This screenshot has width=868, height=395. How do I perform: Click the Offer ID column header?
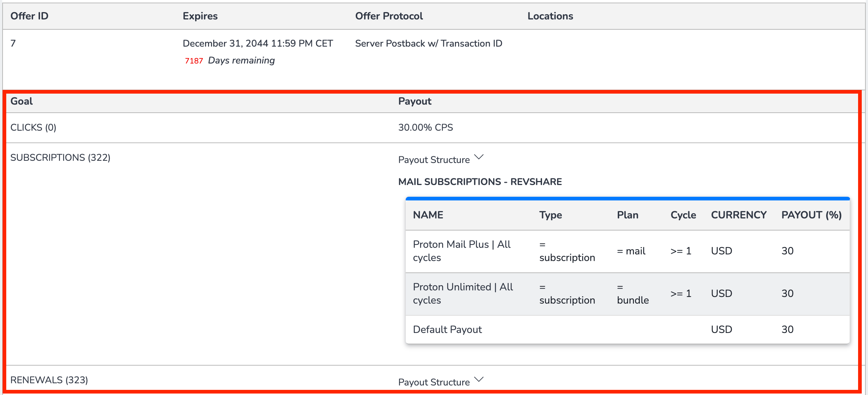[29, 16]
